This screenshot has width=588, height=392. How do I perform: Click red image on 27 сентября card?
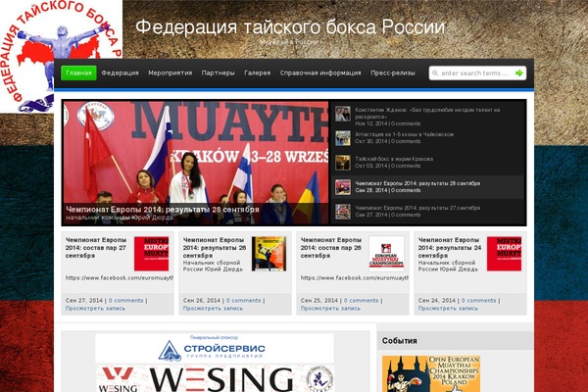coord(152,254)
